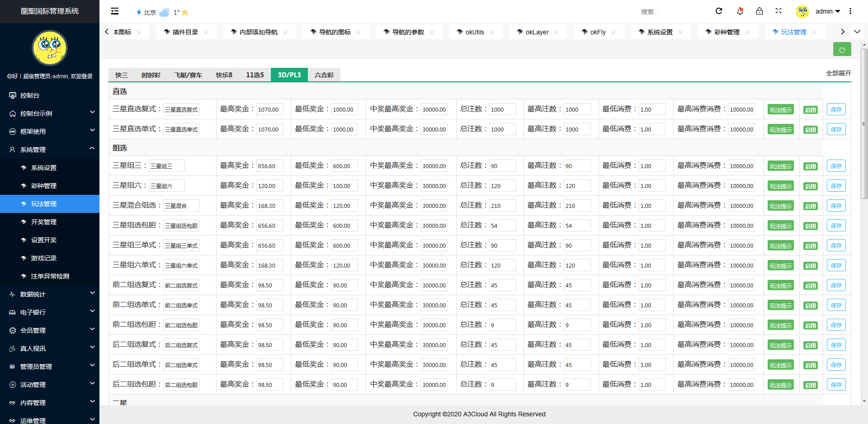Screen dimensions: 868x424
Task: Toggle the sidebar collapse hamburger icon
Action: 115,11
